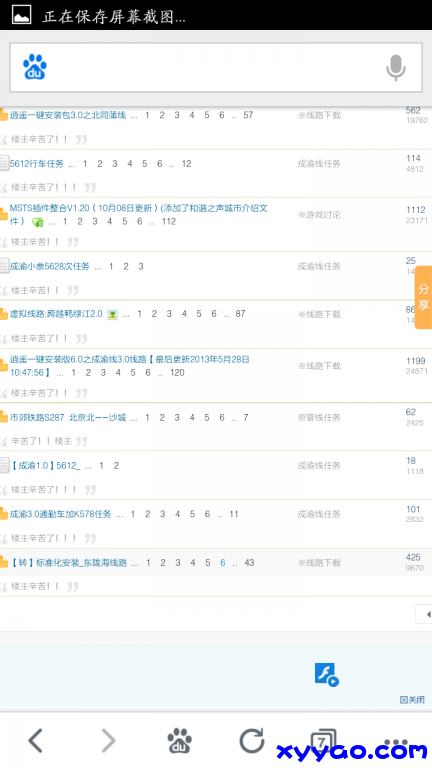Open the Flash plugin icon in banner

coord(326,674)
